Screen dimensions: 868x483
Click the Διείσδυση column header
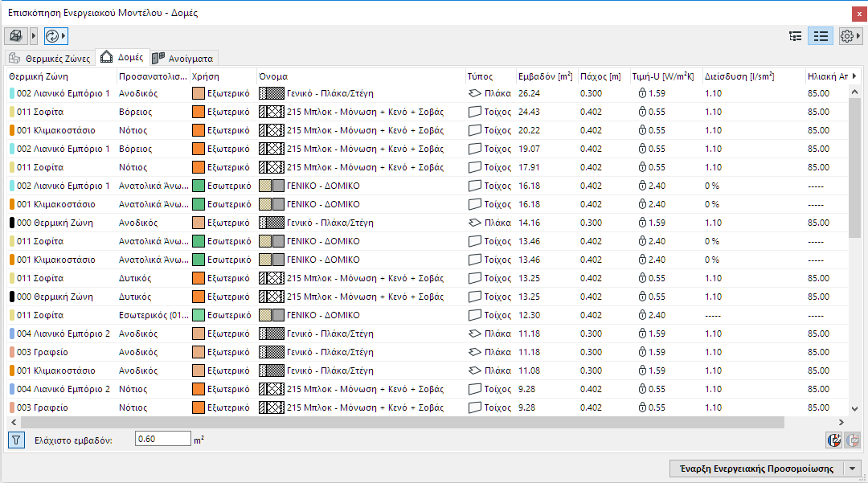[753, 76]
